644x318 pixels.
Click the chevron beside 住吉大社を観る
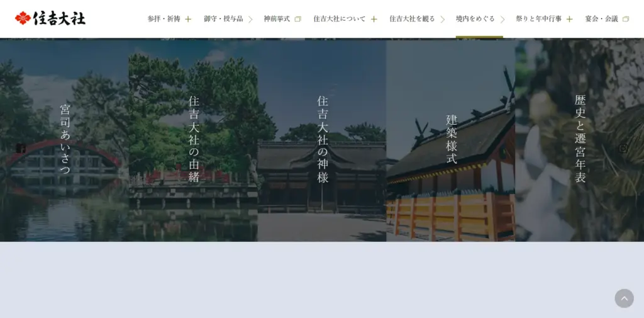[442, 19]
